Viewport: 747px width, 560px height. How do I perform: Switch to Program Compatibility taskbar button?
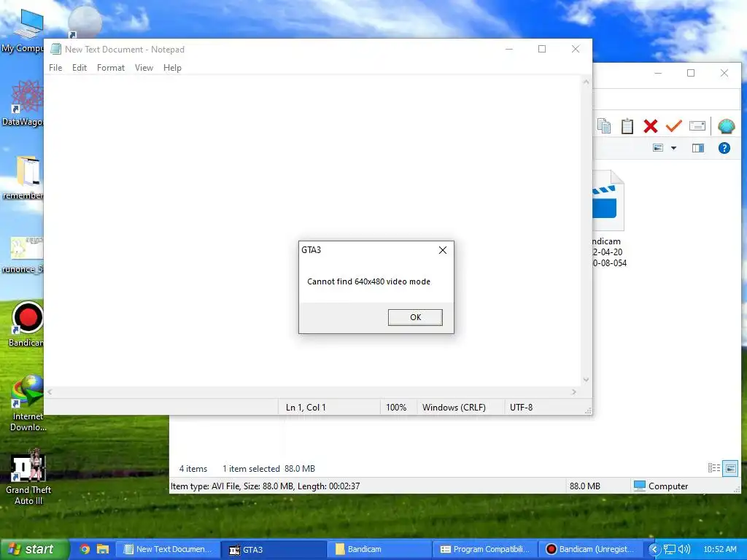tap(485, 549)
